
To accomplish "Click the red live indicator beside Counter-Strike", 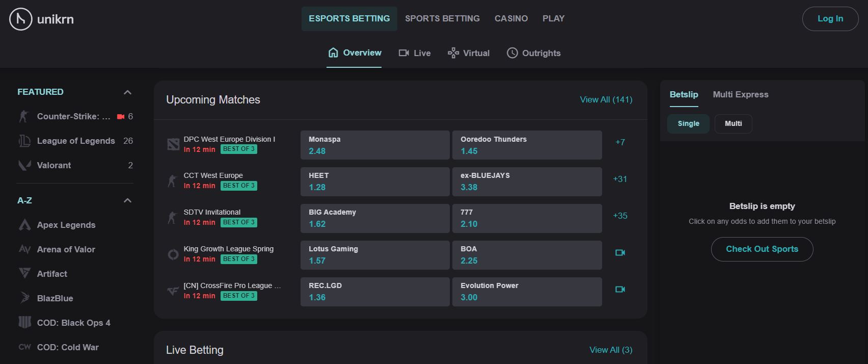I will [121, 117].
